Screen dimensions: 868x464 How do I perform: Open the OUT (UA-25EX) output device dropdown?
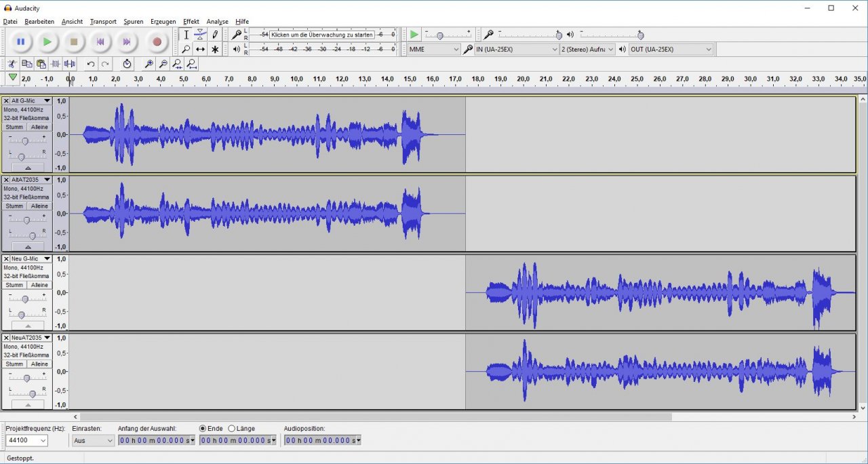pos(671,50)
